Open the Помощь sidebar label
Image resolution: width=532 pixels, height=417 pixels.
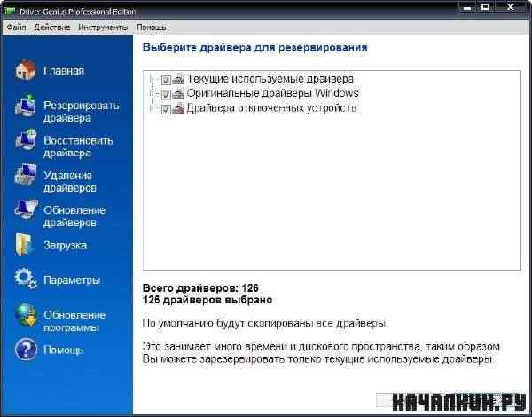[x=63, y=350]
